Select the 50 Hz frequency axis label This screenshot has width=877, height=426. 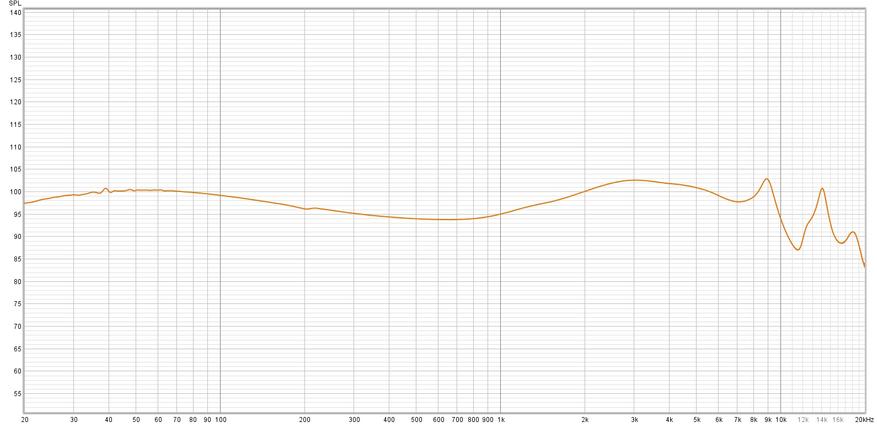(x=136, y=419)
